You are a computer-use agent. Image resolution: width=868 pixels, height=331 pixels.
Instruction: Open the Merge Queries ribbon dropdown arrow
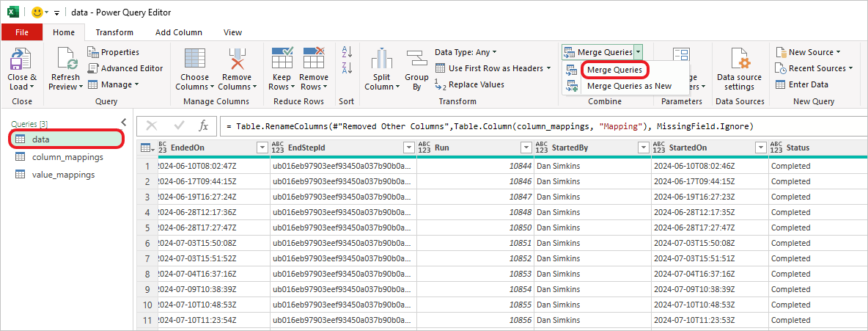pyautogui.click(x=639, y=52)
